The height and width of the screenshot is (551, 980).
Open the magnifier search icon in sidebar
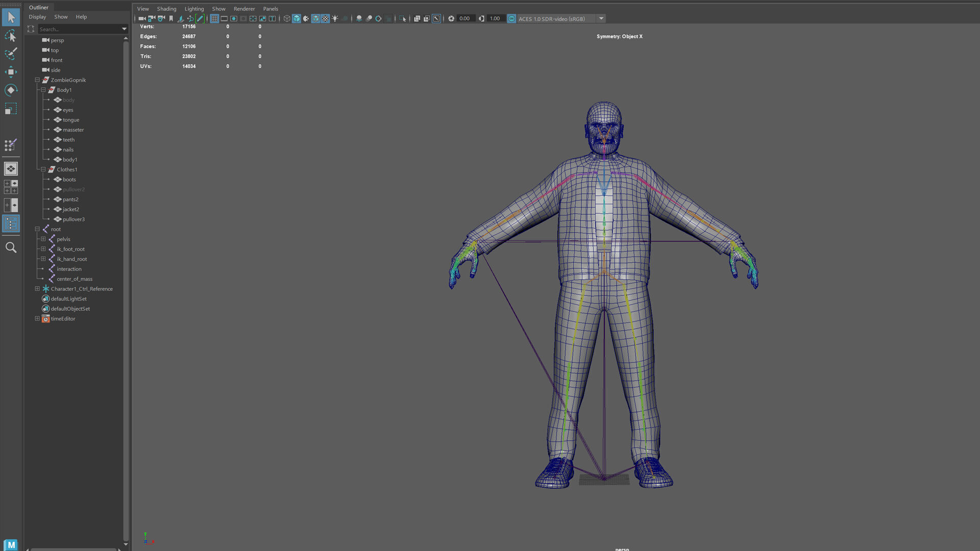(11, 247)
